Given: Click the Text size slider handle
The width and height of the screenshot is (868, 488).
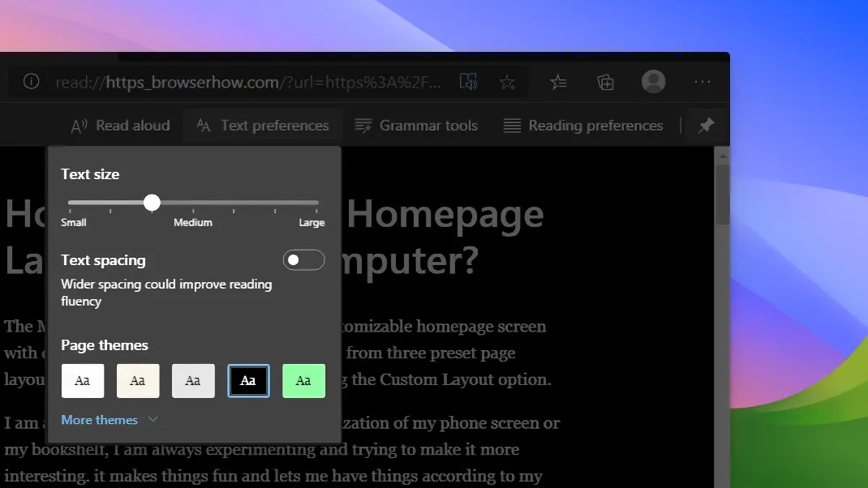Looking at the screenshot, I should (152, 203).
